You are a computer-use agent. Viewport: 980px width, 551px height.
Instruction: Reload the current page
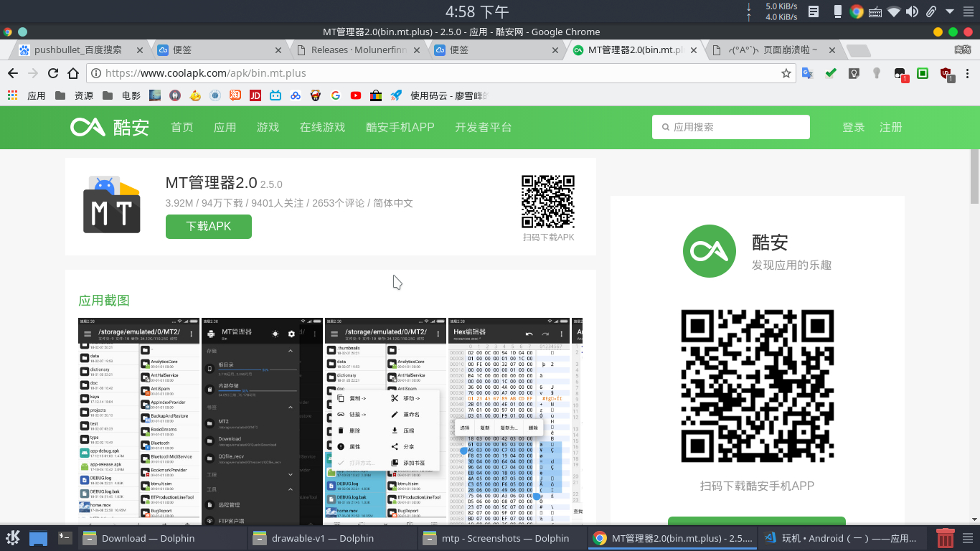pos(52,73)
